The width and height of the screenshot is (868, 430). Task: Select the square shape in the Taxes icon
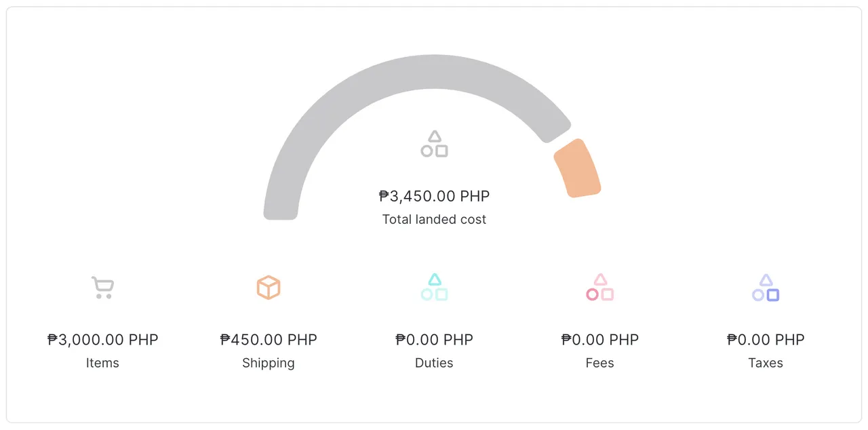(x=772, y=293)
